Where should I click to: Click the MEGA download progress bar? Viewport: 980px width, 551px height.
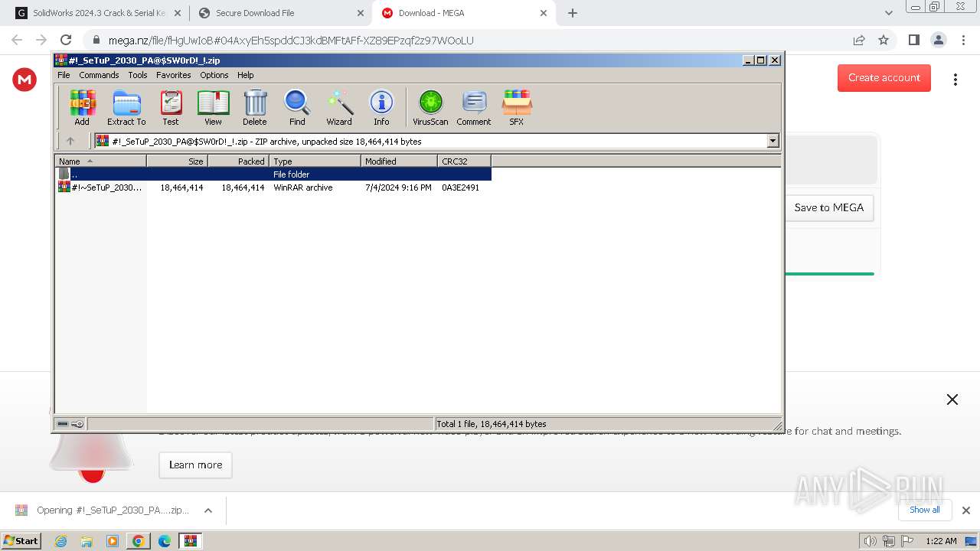tap(829, 273)
